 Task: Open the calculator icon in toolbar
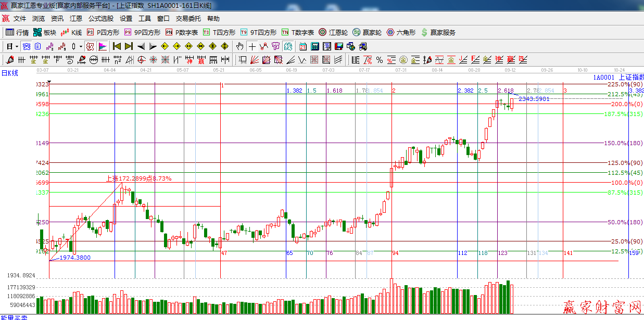(314, 46)
